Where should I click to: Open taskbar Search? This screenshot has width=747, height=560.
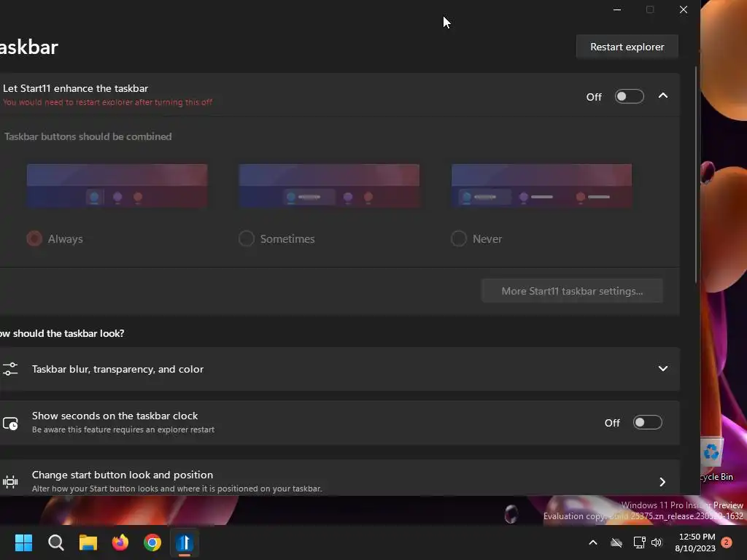55,542
